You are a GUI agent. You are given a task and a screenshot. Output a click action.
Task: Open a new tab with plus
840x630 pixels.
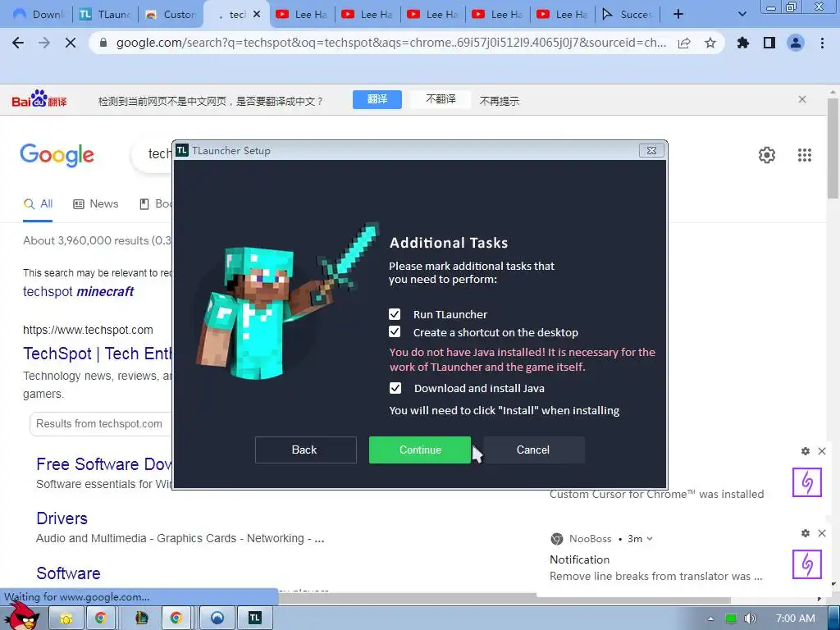coord(678,15)
